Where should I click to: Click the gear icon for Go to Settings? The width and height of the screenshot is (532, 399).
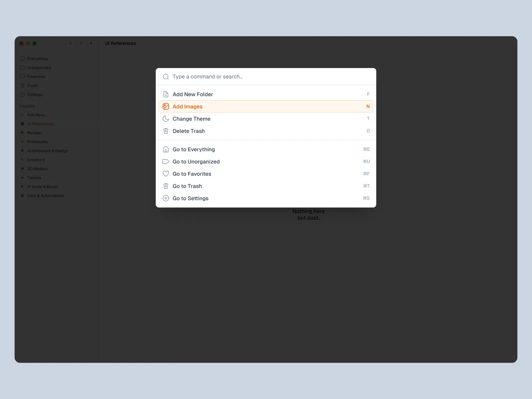coord(166,199)
